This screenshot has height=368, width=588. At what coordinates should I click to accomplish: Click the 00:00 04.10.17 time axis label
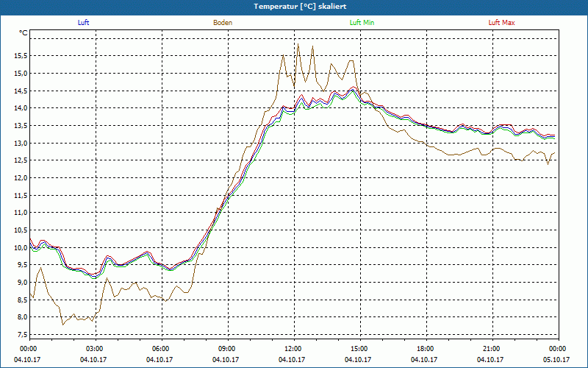(x=27, y=354)
